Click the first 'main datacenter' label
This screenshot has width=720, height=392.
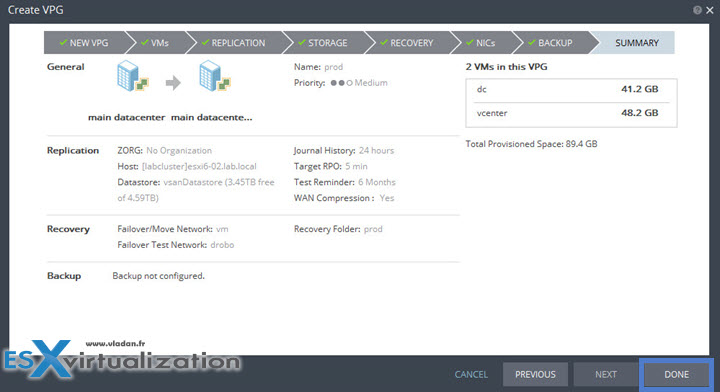[126, 118]
